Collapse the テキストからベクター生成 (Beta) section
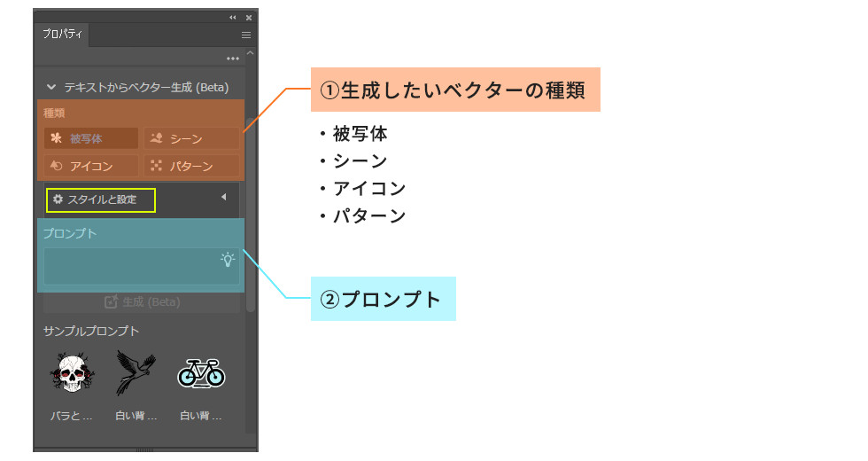The image size is (868, 461). 51,87
